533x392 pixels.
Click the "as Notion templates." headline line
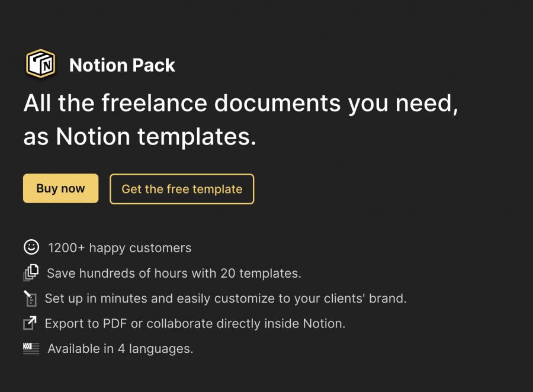140,137
